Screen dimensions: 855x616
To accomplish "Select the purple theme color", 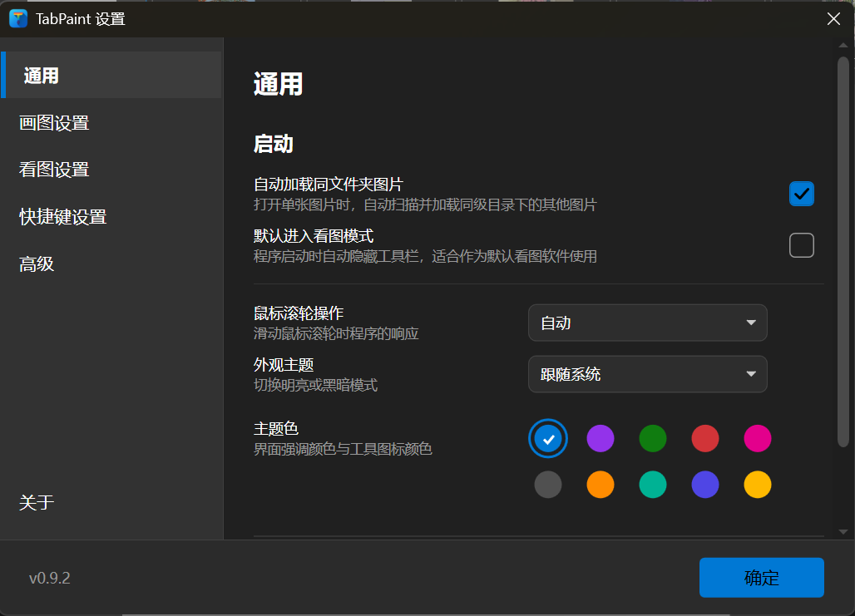I will point(600,438).
